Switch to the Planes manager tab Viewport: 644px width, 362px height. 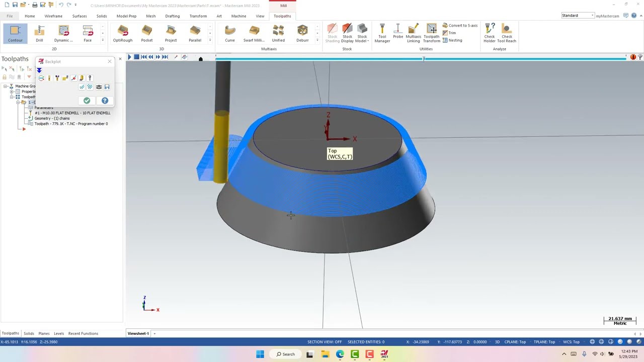pyautogui.click(x=44, y=333)
